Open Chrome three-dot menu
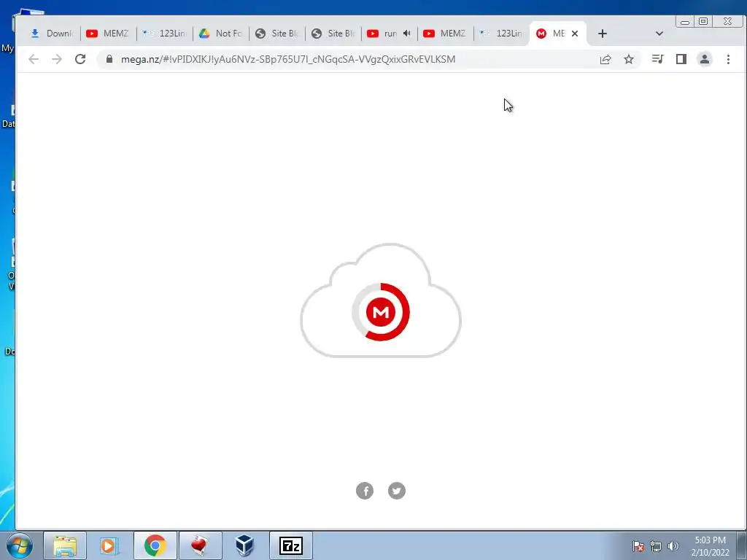Screen dimensions: 747x560 [x=728, y=59]
